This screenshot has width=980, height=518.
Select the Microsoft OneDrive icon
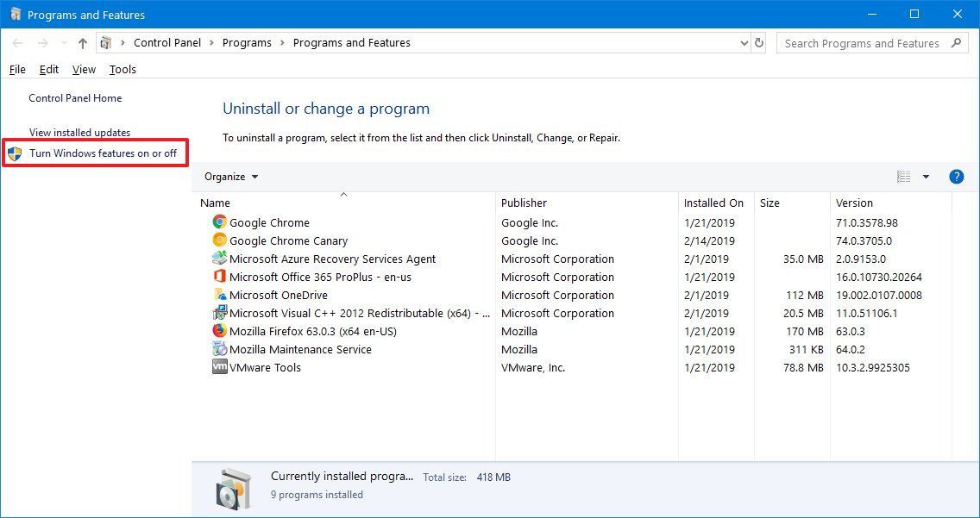218,295
